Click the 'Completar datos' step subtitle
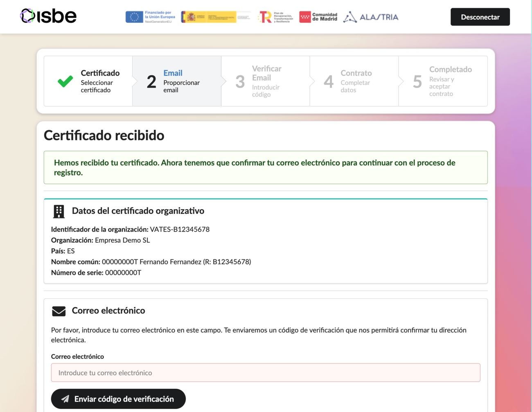The image size is (532, 412). [355, 86]
